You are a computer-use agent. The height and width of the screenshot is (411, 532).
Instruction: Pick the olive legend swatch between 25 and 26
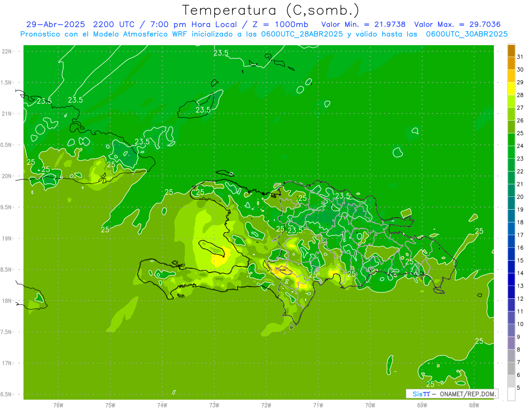511,127
